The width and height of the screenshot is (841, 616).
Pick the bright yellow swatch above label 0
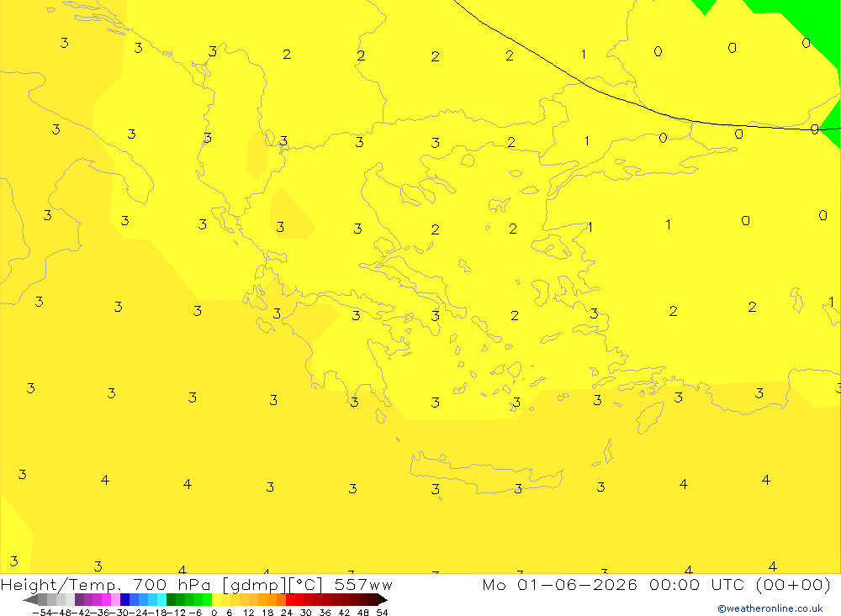pos(217,600)
